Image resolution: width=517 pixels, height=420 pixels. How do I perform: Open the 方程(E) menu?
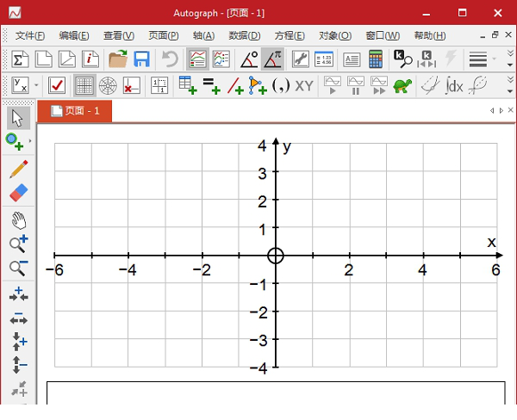click(290, 35)
